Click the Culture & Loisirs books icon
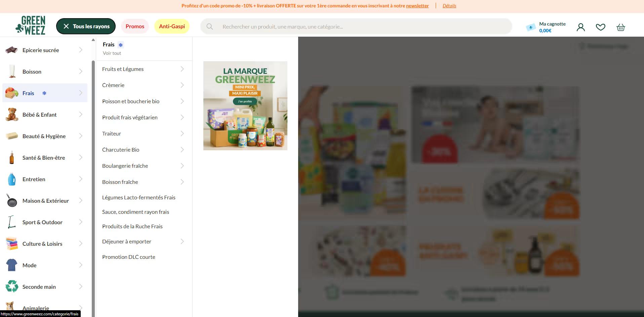This screenshot has height=317, width=644. pyautogui.click(x=12, y=243)
